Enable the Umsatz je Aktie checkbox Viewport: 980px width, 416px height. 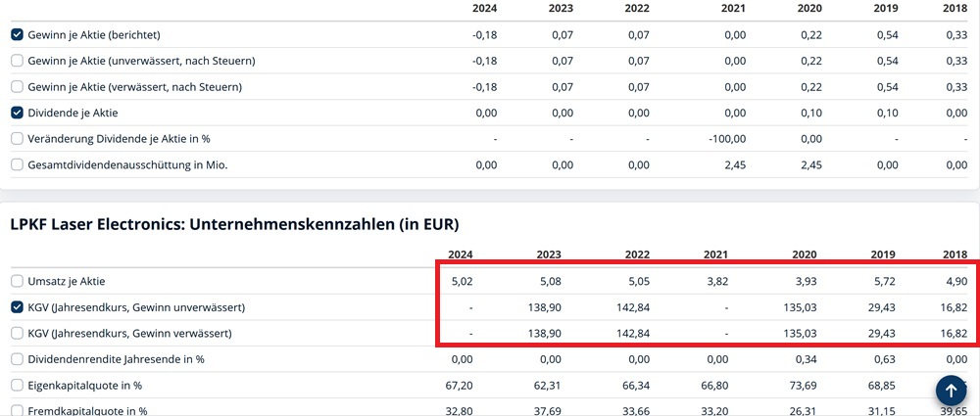pos(17,281)
